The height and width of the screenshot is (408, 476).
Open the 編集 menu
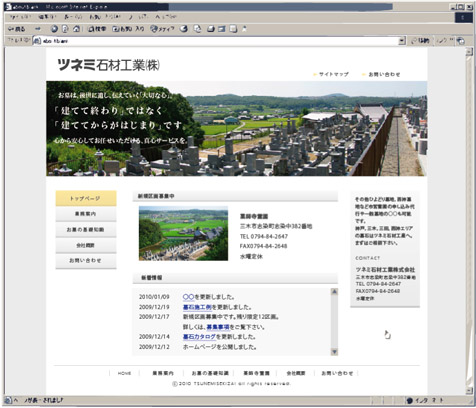pyautogui.click(x=46, y=17)
